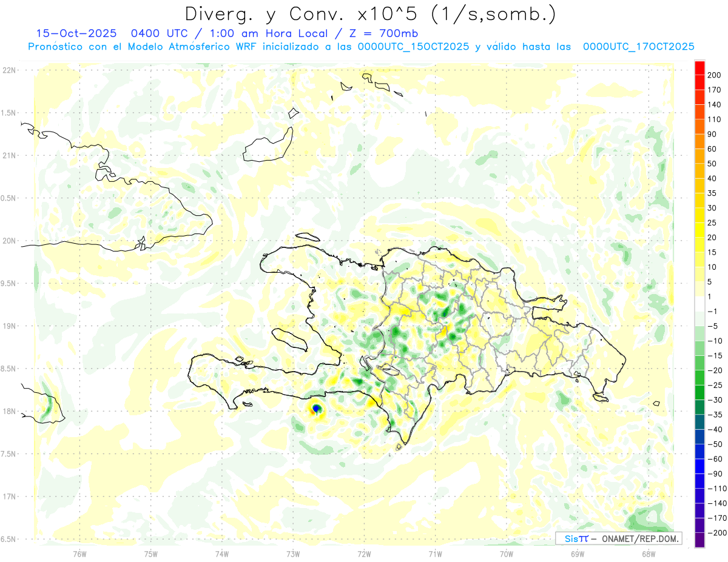The height and width of the screenshot is (562, 728).
Task: Select the "15-Oct-2025" date text
Action: tap(72, 33)
